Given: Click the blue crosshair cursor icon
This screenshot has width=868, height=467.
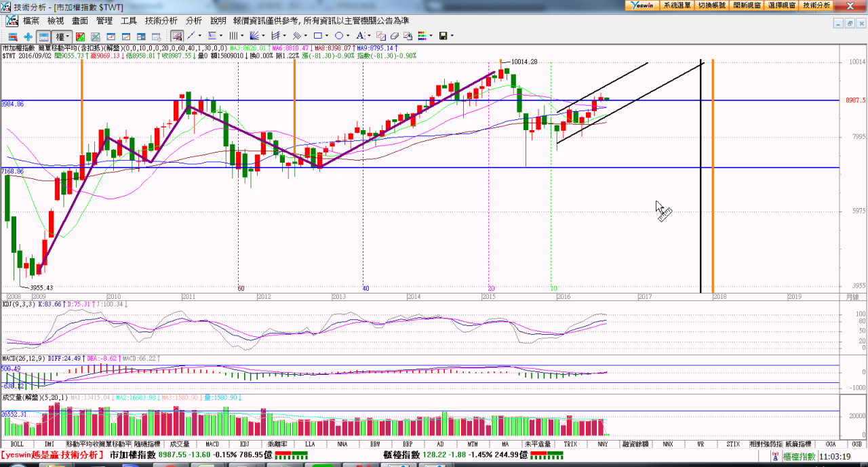Looking at the screenshot, I should [28, 36].
